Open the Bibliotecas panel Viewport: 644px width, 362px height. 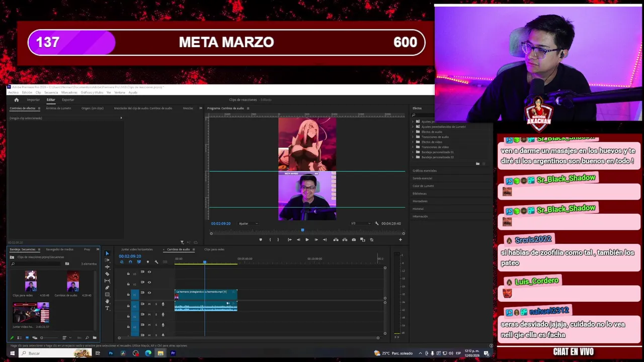[420, 193]
